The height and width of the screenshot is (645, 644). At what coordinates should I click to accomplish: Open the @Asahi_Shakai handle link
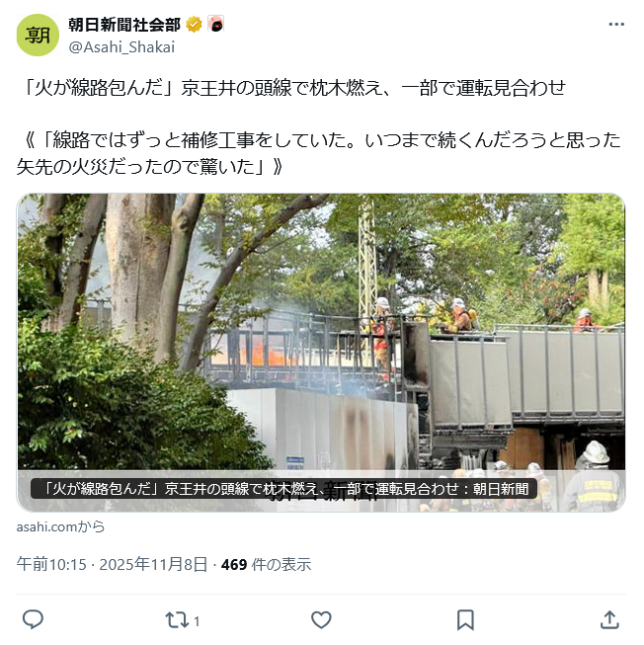(x=121, y=46)
